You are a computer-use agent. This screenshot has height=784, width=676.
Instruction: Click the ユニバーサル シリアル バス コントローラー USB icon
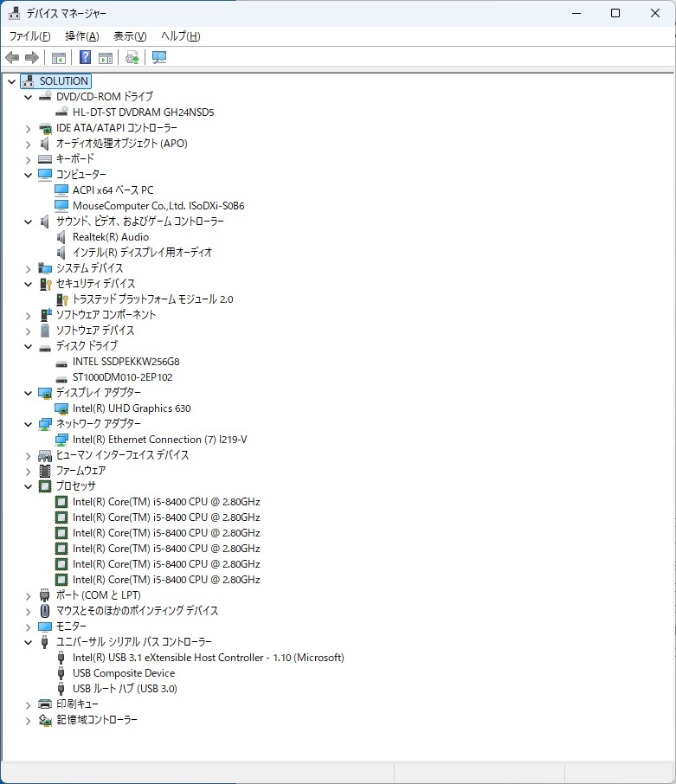point(44,642)
